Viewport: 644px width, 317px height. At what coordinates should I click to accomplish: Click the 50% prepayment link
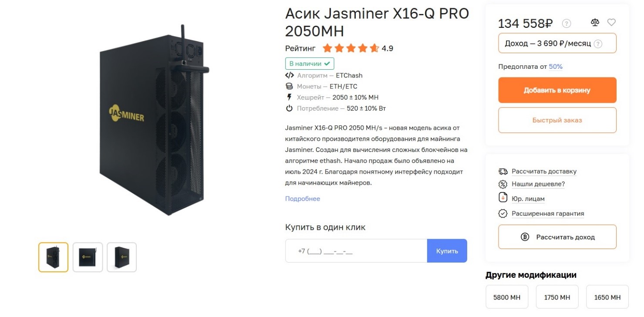coord(556,67)
